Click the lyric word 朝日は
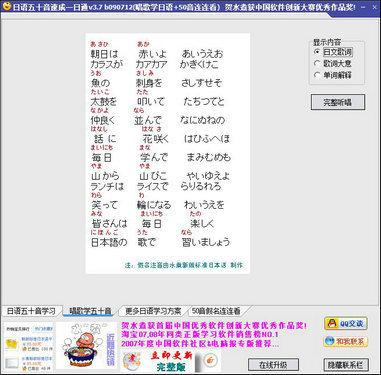The height and width of the screenshot is (375, 381). pyautogui.click(x=104, y=54)
